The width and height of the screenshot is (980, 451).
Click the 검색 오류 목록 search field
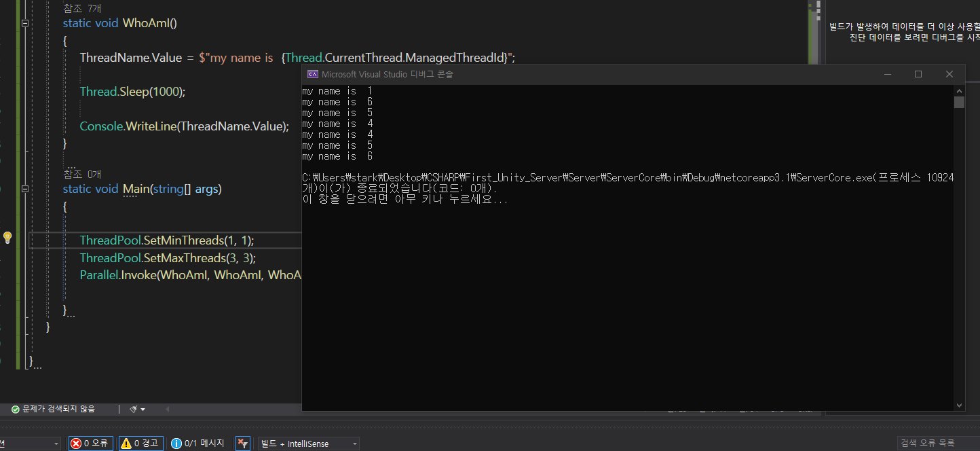[939, 444]
